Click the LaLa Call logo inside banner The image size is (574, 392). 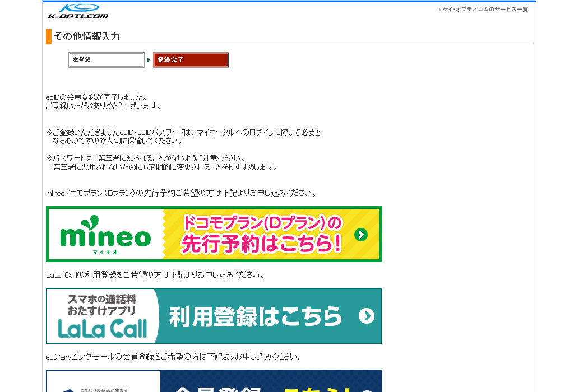(102, 328)
